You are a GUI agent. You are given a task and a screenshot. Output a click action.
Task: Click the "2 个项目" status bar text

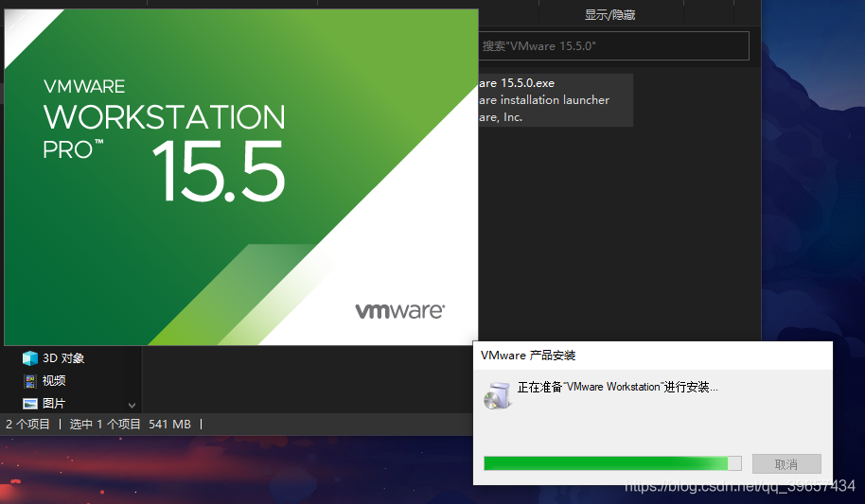27,424
